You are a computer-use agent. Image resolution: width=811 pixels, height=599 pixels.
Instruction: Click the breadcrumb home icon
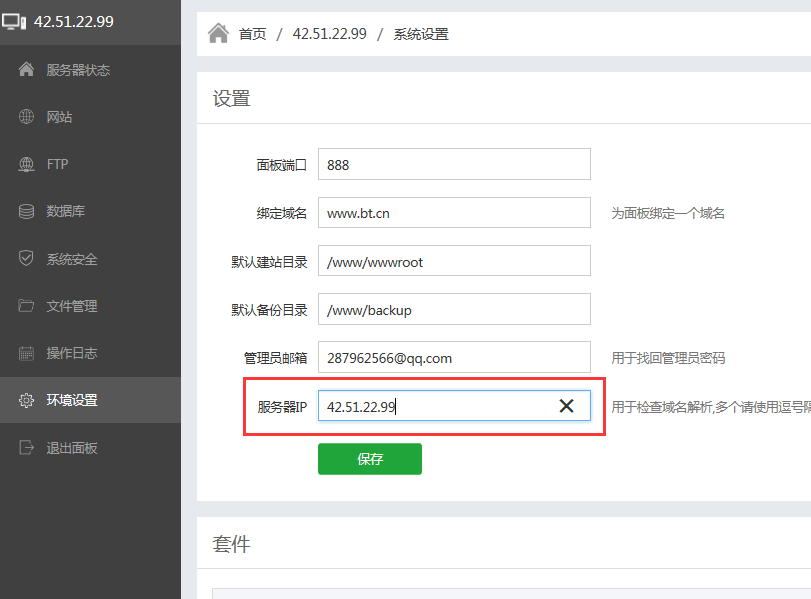(x=218, y=34)
